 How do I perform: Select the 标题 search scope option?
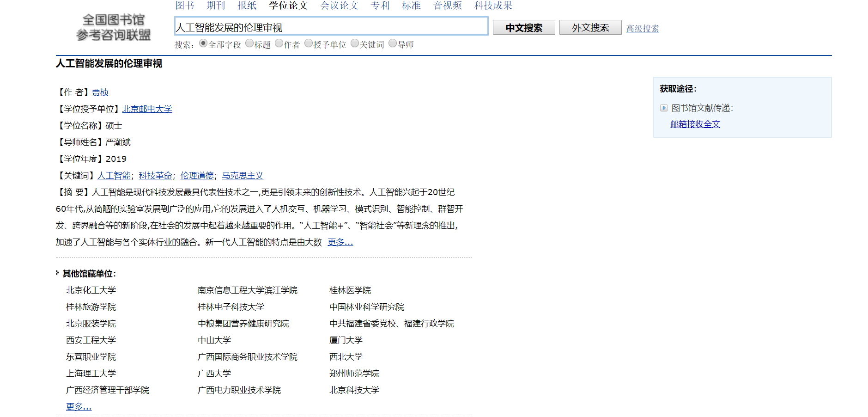coord(249,43)
